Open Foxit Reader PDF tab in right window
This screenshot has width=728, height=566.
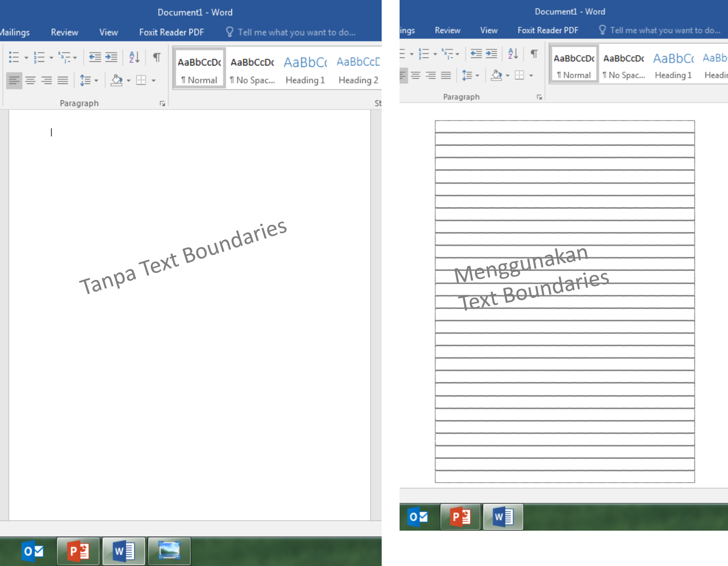pyautogui.click(x=548, y=30)
